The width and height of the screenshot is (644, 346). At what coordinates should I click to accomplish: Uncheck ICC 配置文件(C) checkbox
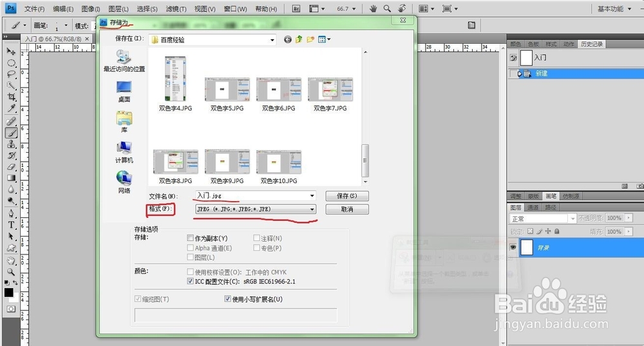[190, 281]
